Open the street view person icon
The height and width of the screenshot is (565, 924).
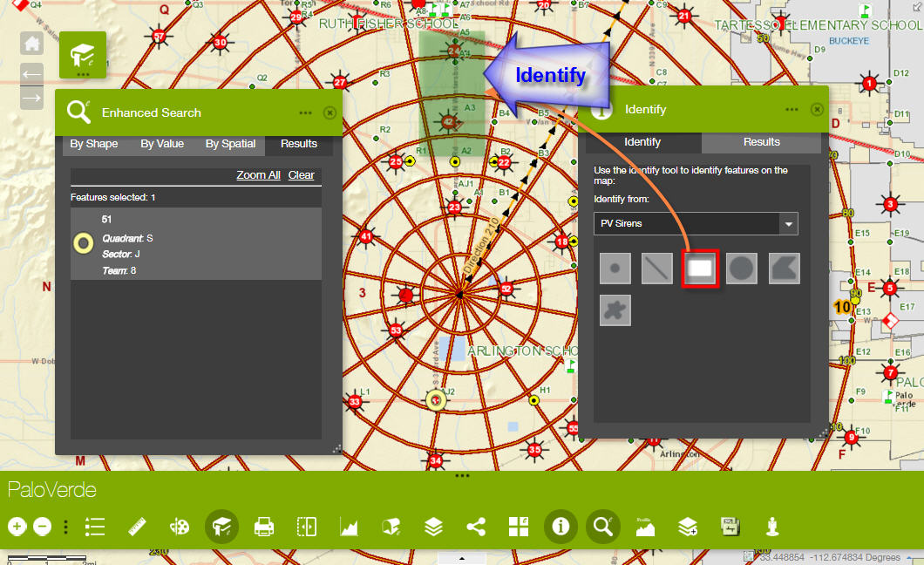tap(772, 526)
